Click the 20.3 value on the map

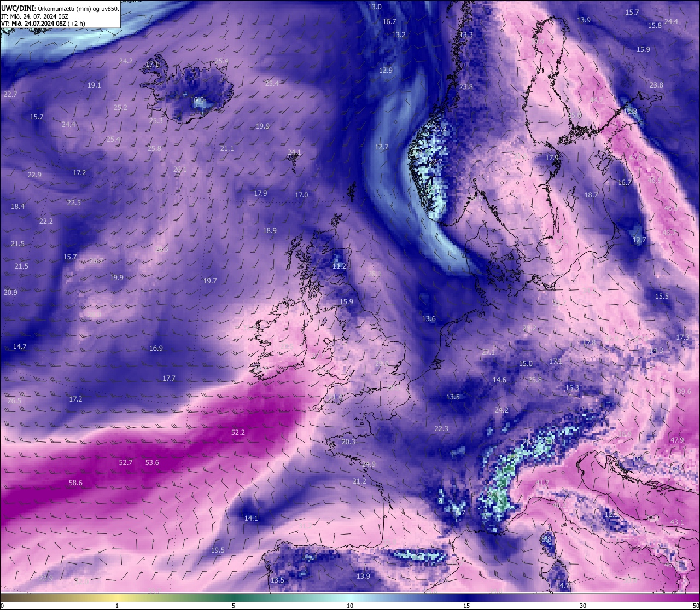click(348, 441)
